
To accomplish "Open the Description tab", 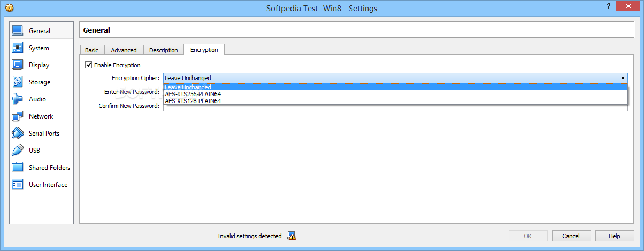I will pos(163,50).
